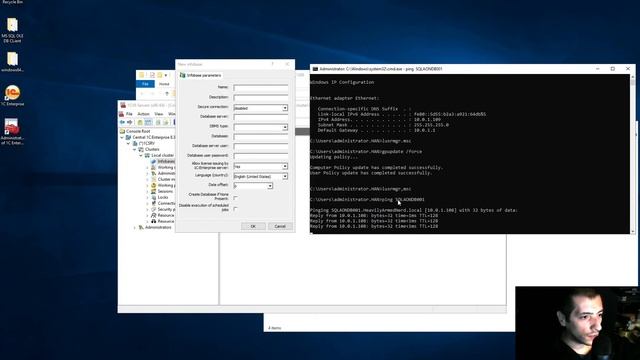Click the Description input field
This screenshot has height=360, width=640.
tap(261, 98)
